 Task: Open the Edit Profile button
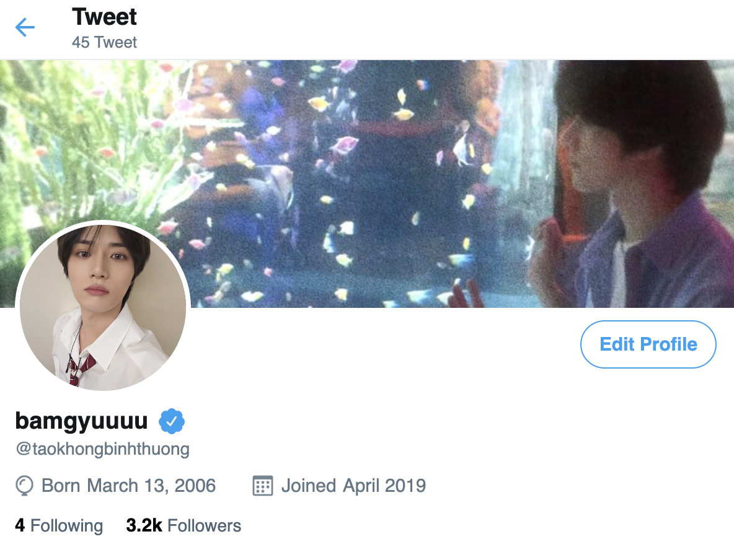coord(648,344)
